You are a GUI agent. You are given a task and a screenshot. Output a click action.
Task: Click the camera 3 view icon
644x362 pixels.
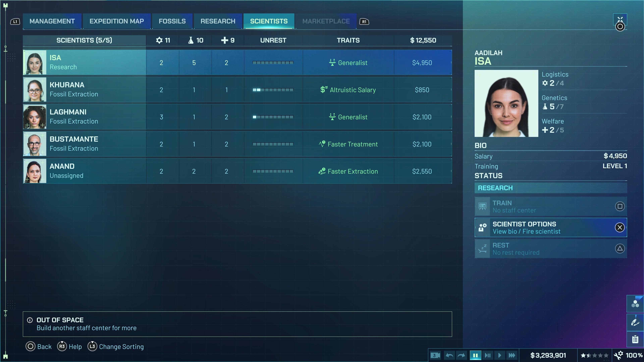click(435, 355)
